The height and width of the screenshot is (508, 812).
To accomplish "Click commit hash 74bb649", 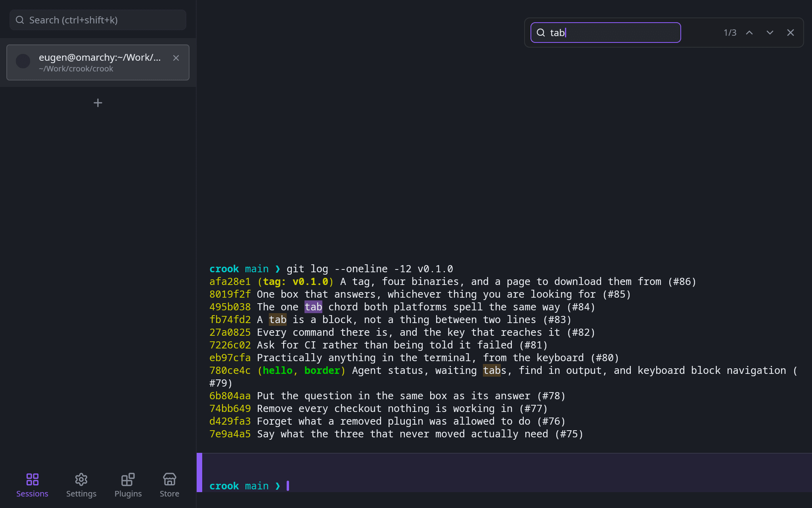I will tap(230, 408).
